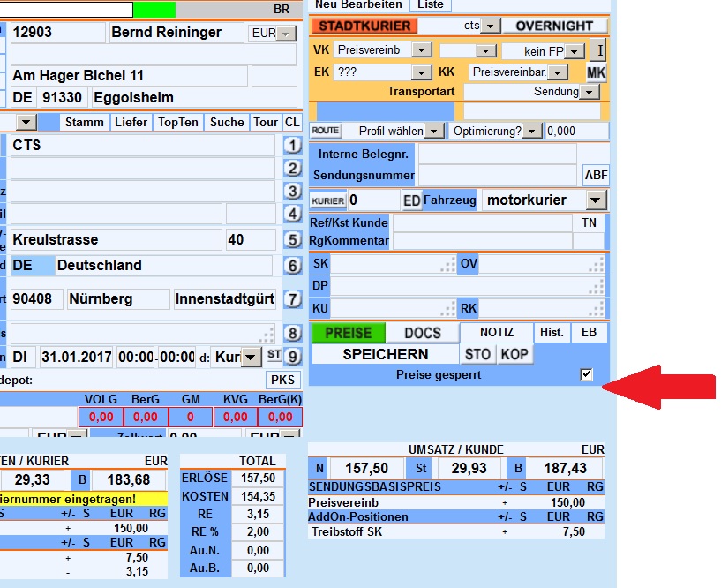Click the Interne Belegnr. input field
Viewport: 721px width, 588px height.
(497, 155)
